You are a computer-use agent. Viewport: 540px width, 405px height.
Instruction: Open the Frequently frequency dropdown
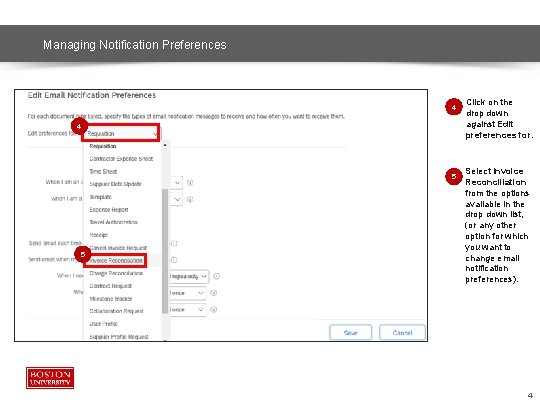[x=188, y=277]
